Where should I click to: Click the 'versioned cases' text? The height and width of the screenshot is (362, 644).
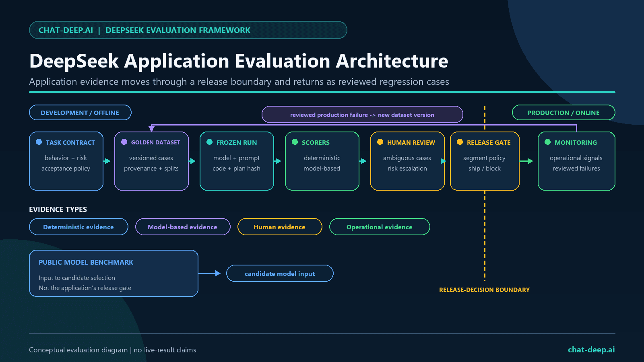tap(151, 158)
